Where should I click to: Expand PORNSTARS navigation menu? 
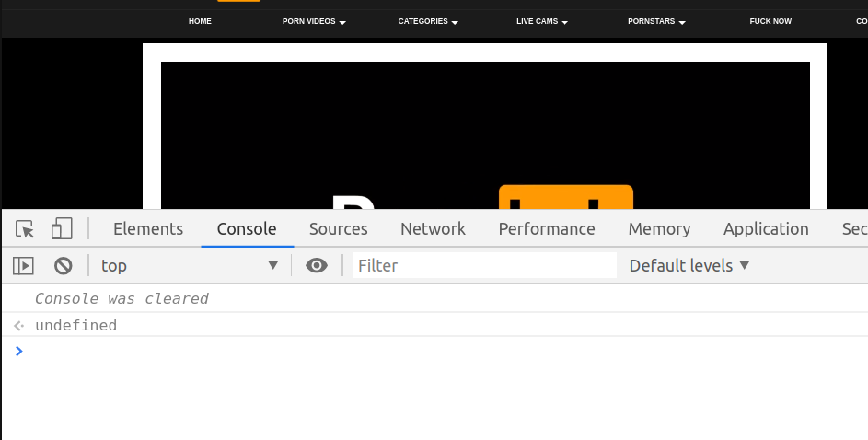(656, 21)
